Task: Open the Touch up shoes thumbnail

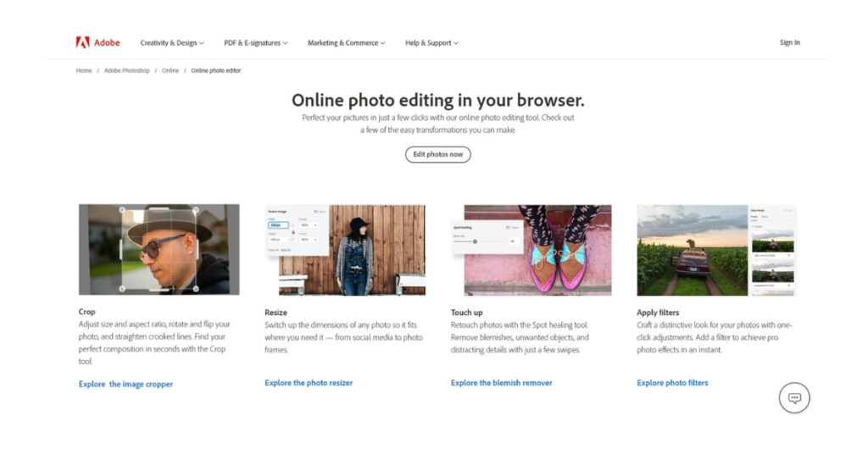Action: click(x=531, y=250)
